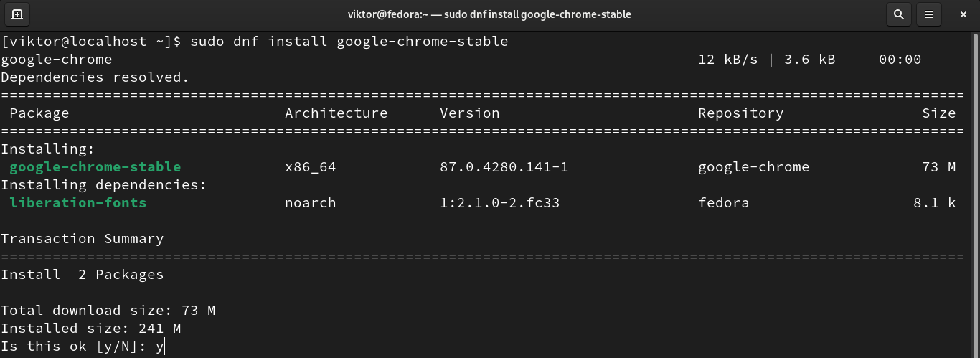Click the Dependencies resolved message
Screen dimensions: 980x358
point(95,77)
